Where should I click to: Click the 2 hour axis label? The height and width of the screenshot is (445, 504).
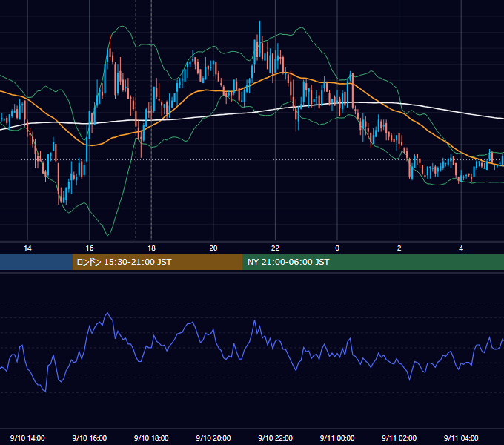pyautogui.click(x=399, y=248)
